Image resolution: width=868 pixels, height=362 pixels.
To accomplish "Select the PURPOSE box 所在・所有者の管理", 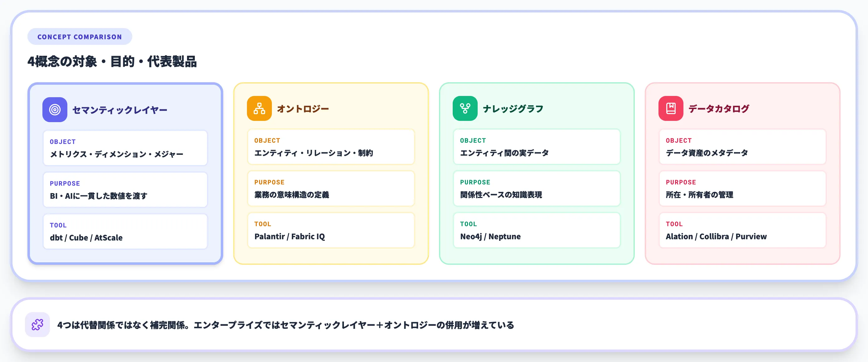I will 742,188.
